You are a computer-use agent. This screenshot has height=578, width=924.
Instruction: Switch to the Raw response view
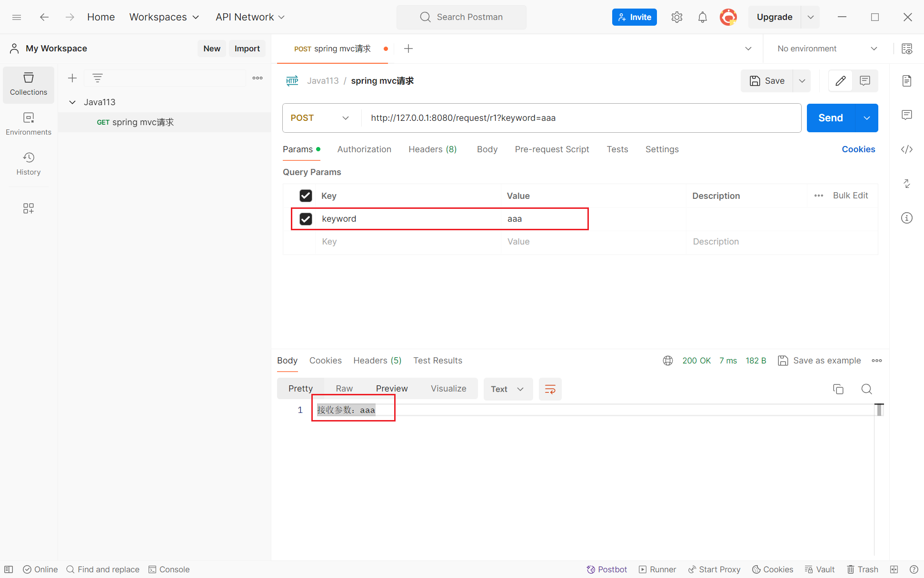pos(344,389)
